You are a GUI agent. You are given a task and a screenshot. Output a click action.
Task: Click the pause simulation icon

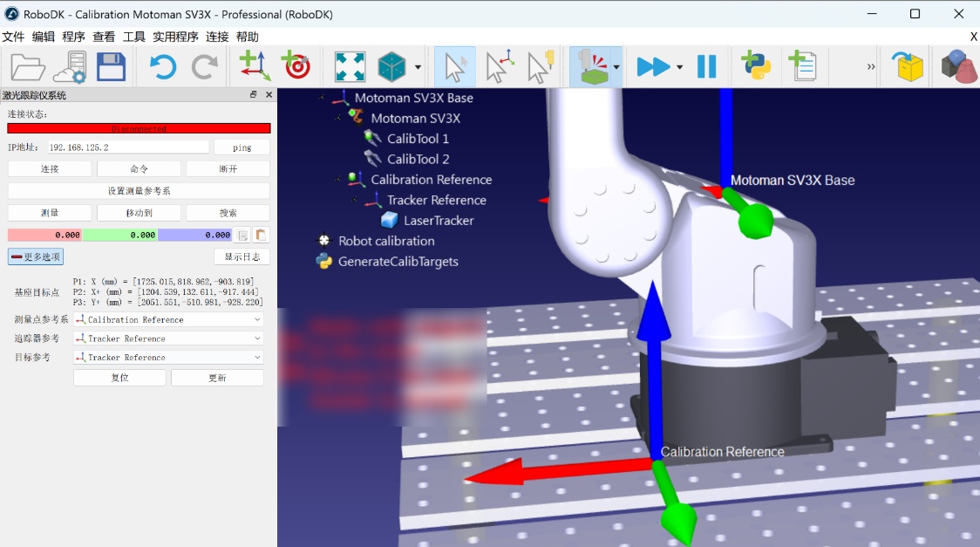click(x=707, y=65)
